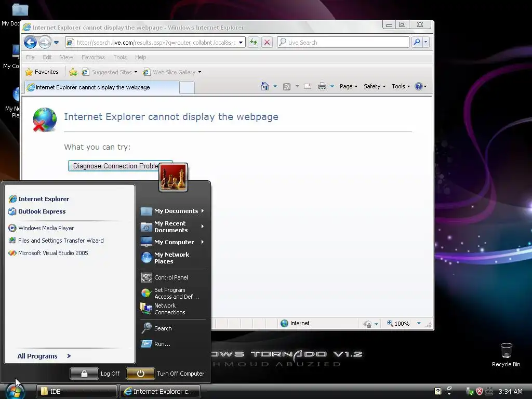Click the Home icon in command bar

264,86
